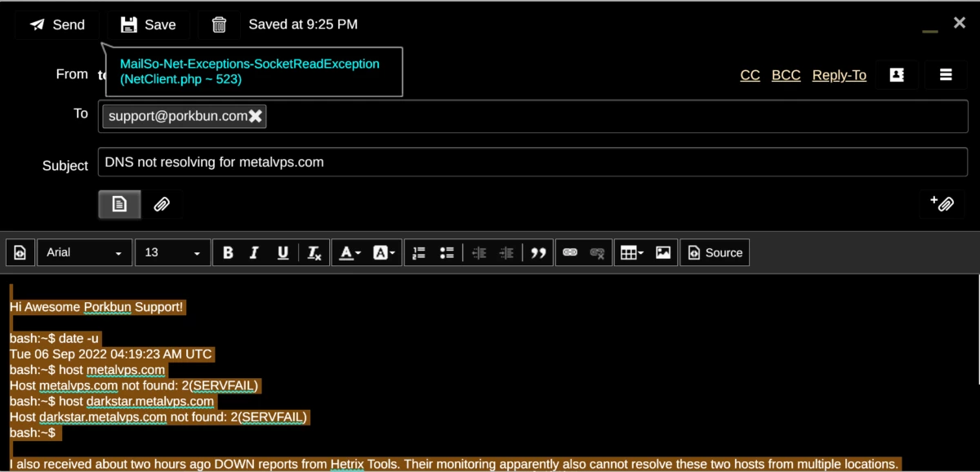This screenshot has width=980, height=472.
Task: Click the Subject input field
Action: 531,163
